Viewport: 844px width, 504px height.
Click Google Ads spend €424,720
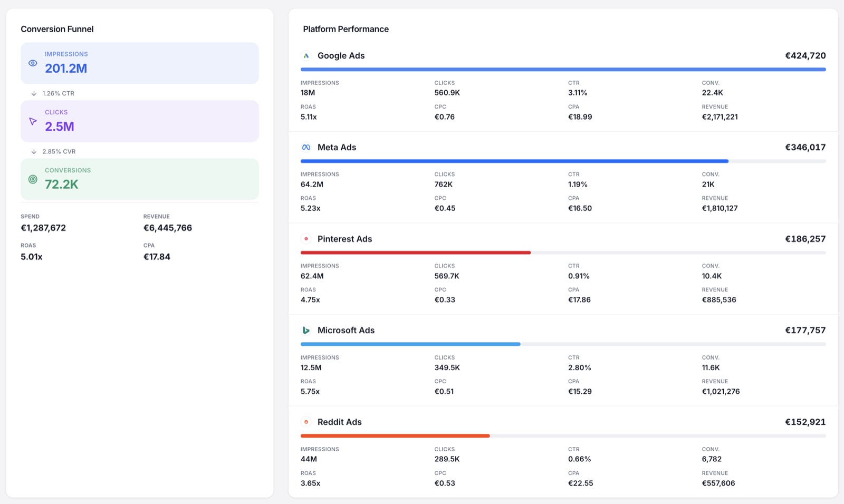click(805, 55)
